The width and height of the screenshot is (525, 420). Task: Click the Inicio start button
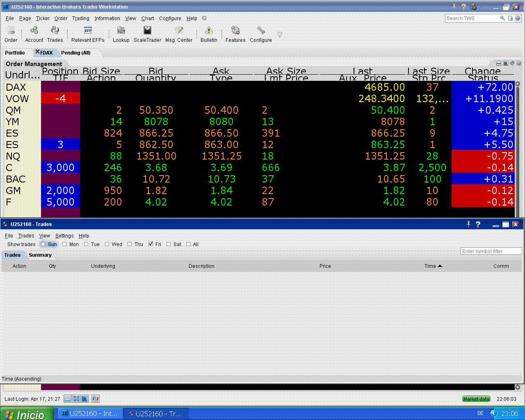pyautogui.click(x=27, y=414)
